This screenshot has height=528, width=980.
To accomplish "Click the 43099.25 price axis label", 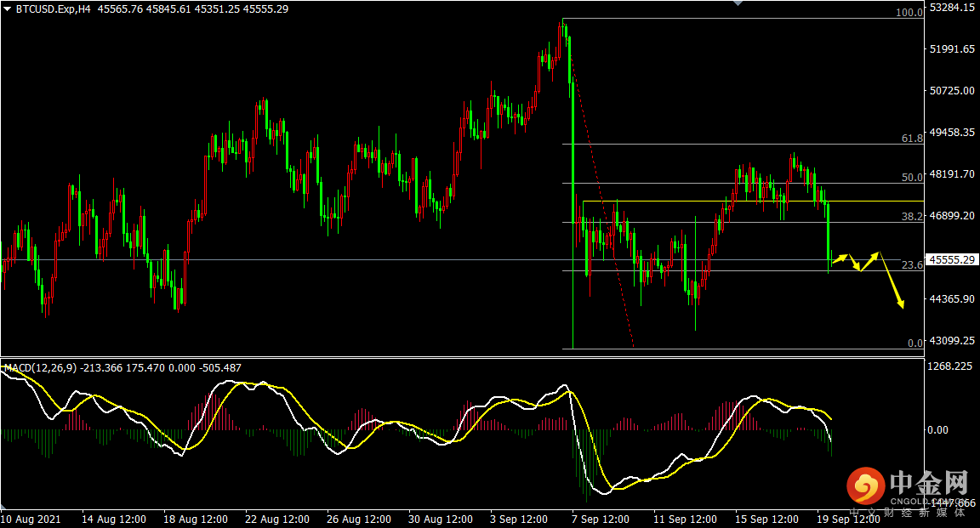I will 953,341.
